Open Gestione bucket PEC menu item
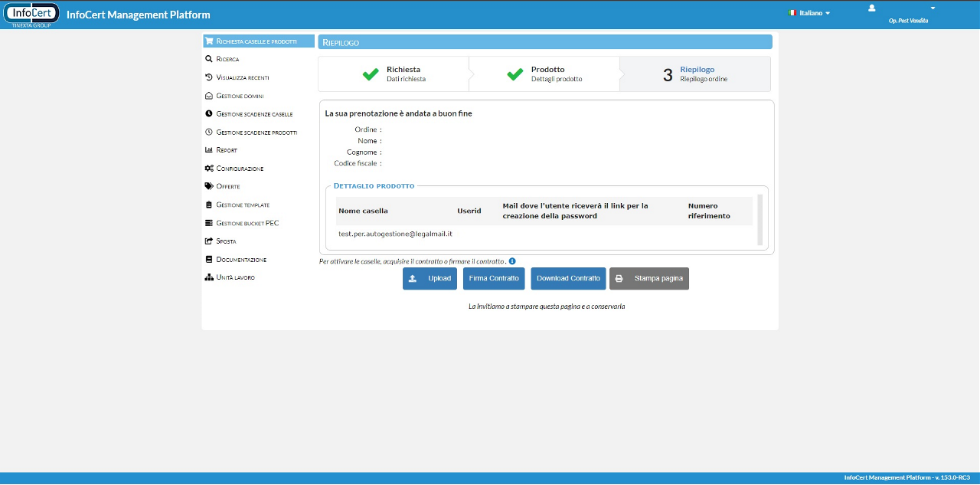This screenshot has width=980, height=485. pos(247,223)
